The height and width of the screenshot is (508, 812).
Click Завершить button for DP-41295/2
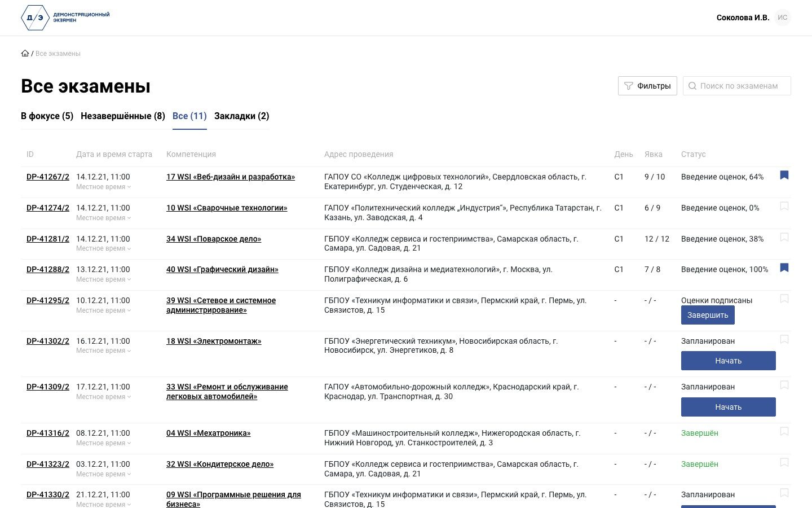(x=708, y=315)
